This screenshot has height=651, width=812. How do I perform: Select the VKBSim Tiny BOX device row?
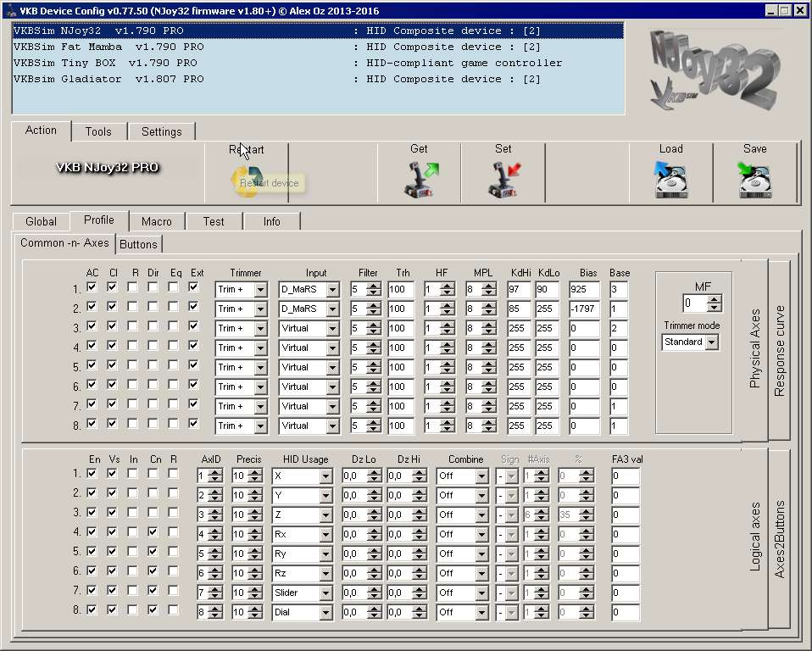(318, 63)
